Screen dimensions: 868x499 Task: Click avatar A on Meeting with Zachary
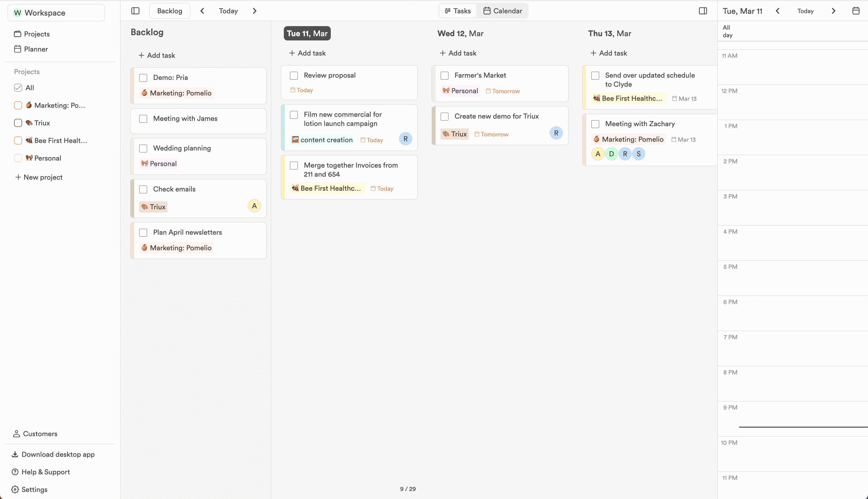click(598, 154)
